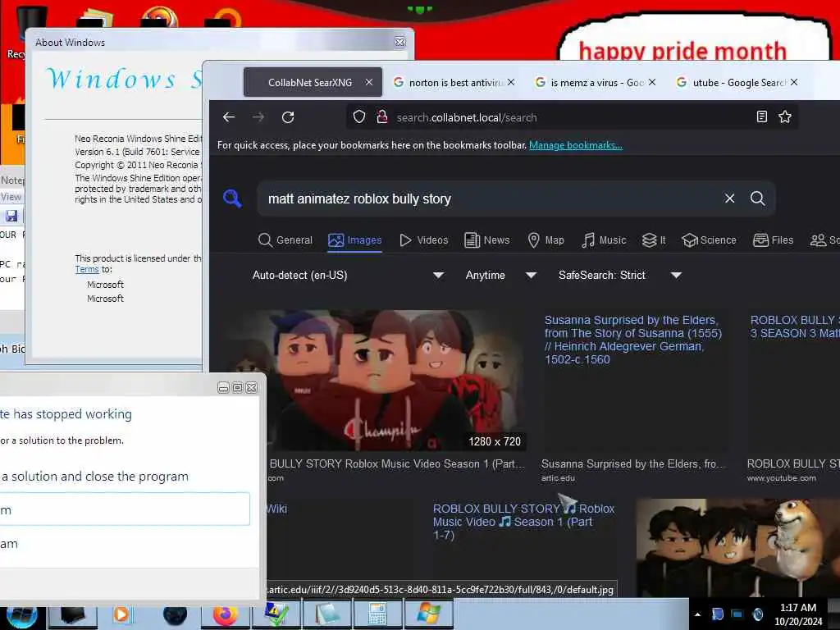Click the Manage bookmarks link
This screenshot has height=630, width=840.
pyautogui.click(x=576, y=145)
